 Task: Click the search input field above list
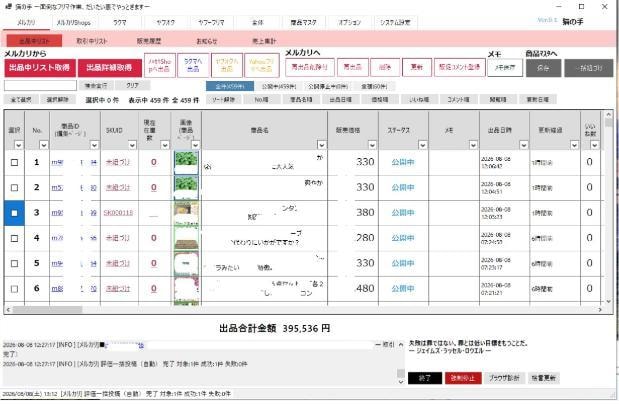pyautogui.click(x=40, y=85)
